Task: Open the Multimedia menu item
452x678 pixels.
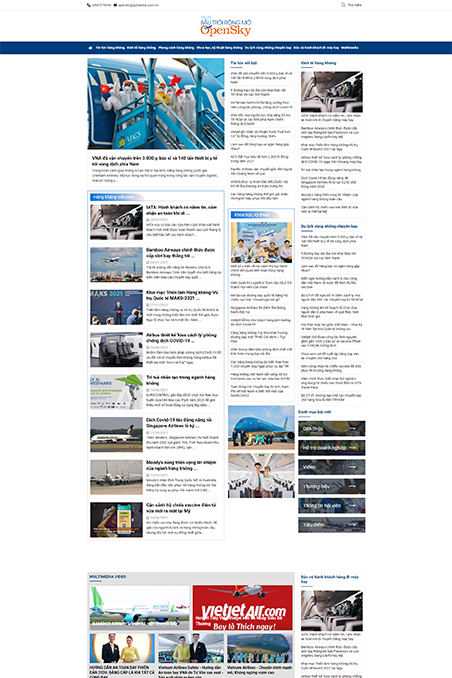Action: pyautogui.click(x=349, y=48)
